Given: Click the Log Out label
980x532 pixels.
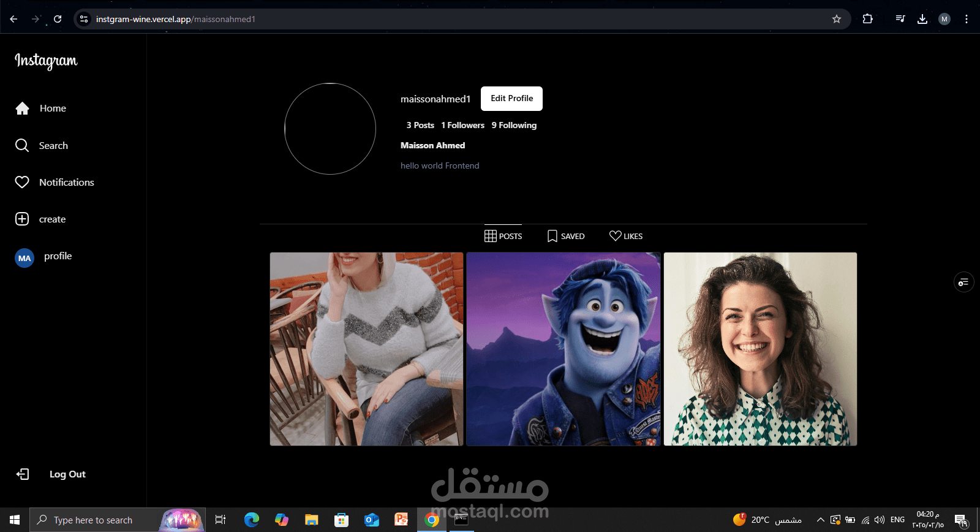Looking at the screenshot, I should [x=67, y=474].
